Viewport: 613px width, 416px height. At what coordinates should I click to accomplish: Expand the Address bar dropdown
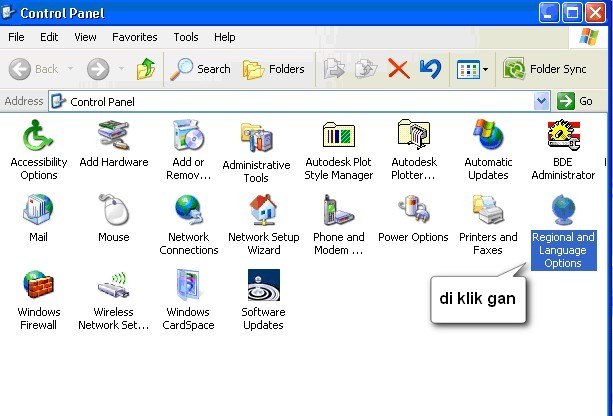542,101
